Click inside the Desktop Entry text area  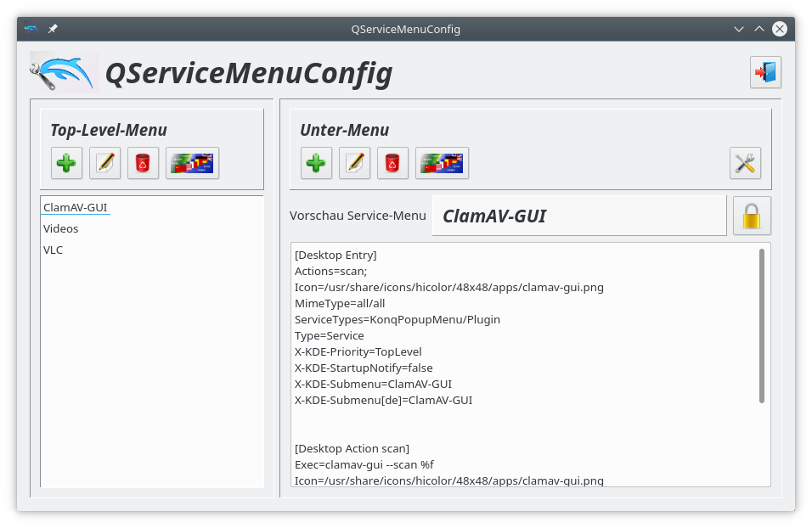[524, 365]
